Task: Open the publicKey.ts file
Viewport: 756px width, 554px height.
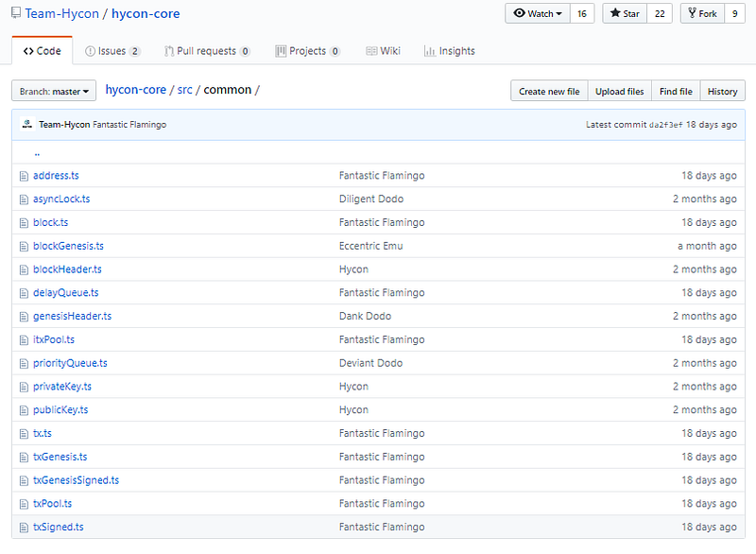Action: 60,410
